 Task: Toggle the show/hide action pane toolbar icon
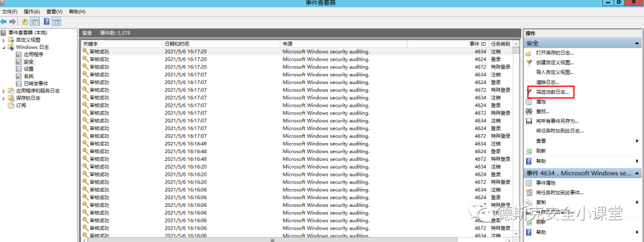point(57,21)
